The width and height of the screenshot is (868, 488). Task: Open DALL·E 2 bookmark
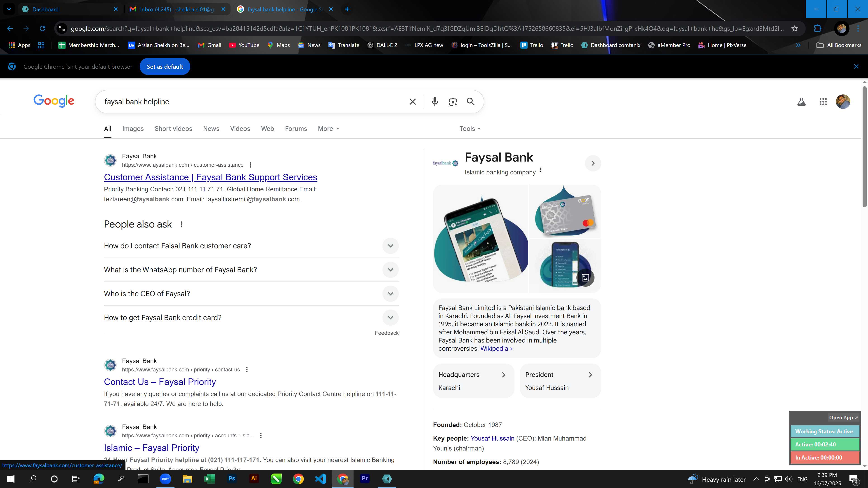click(x=382, y=45)
